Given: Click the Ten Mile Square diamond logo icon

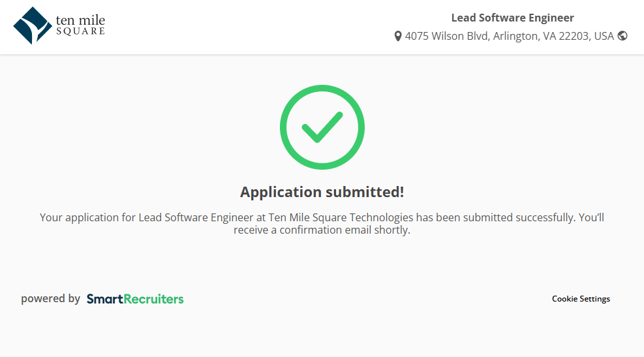Looking at the screenshot, I should coord(33,25).
